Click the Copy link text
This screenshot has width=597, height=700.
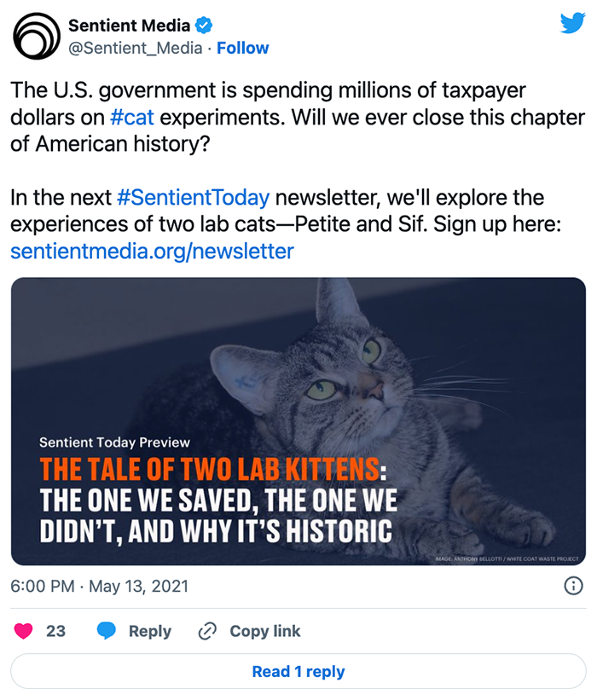(x=264, y=631)
